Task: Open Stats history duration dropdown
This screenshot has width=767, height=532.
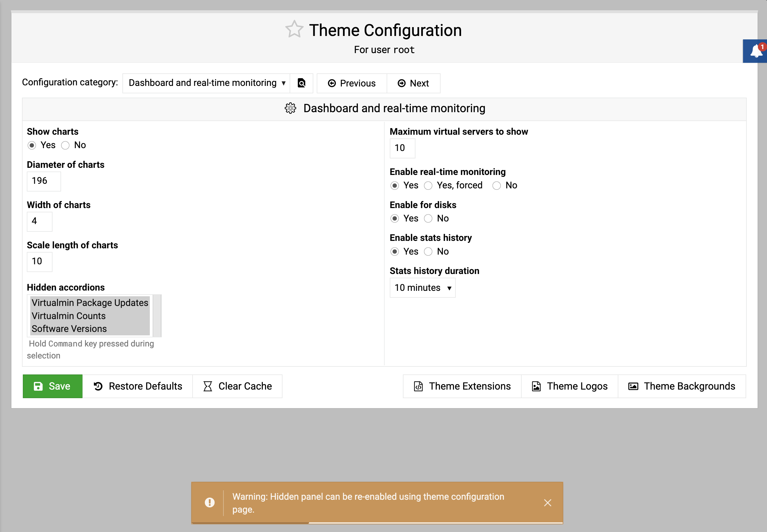Action: pos(423,288)
